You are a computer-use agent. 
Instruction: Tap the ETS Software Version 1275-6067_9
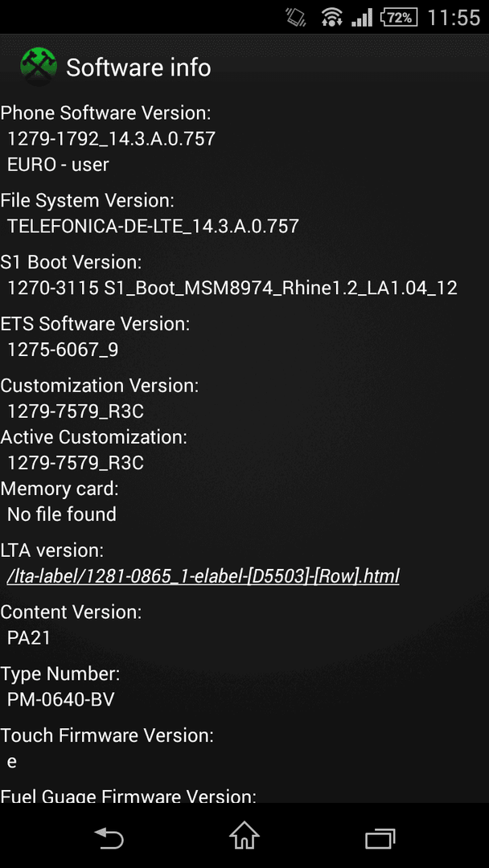[x=63, y=350]
